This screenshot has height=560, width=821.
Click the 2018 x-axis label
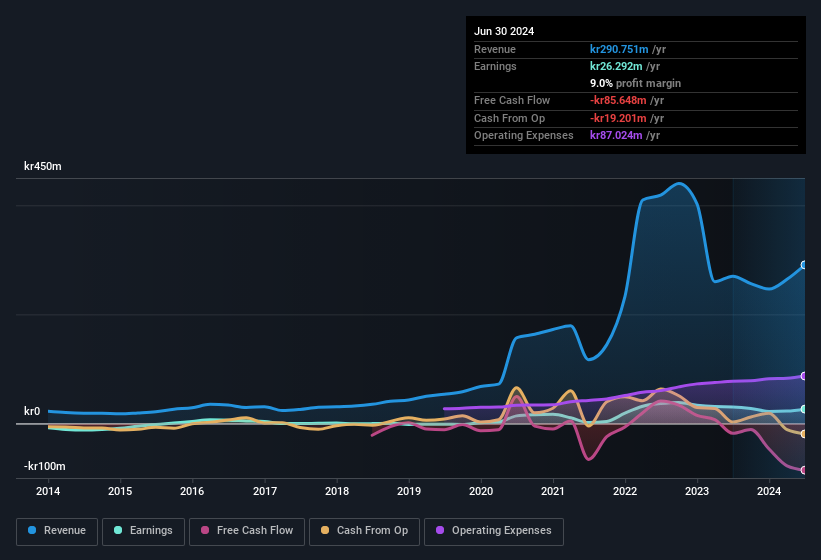pos(337,491)
